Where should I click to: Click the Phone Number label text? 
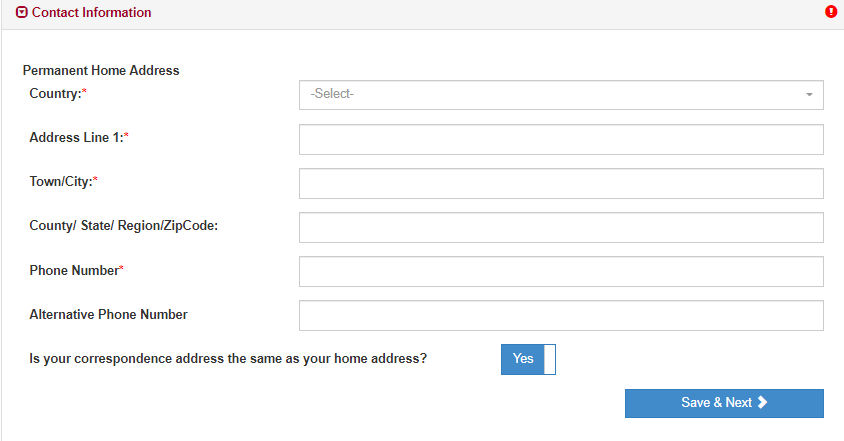[x=76, y=270]
